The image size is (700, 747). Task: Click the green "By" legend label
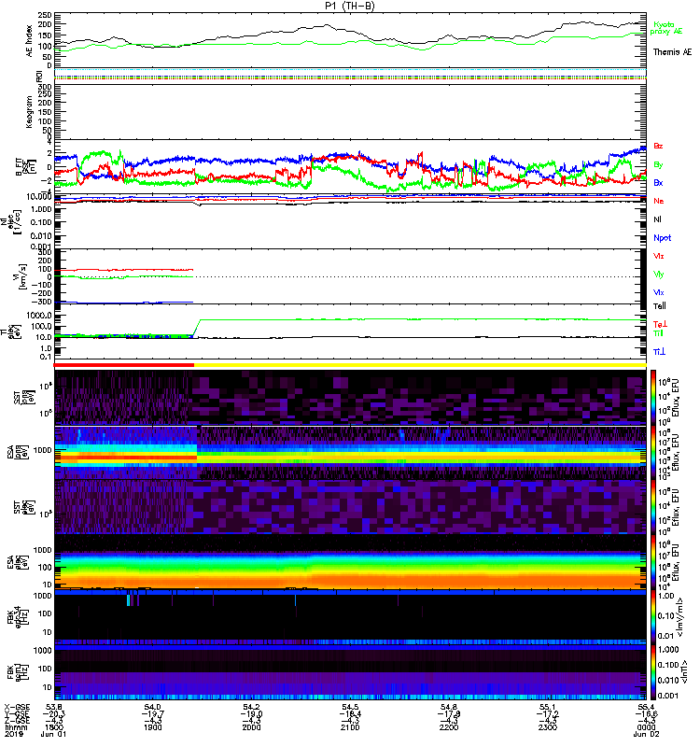658,165
